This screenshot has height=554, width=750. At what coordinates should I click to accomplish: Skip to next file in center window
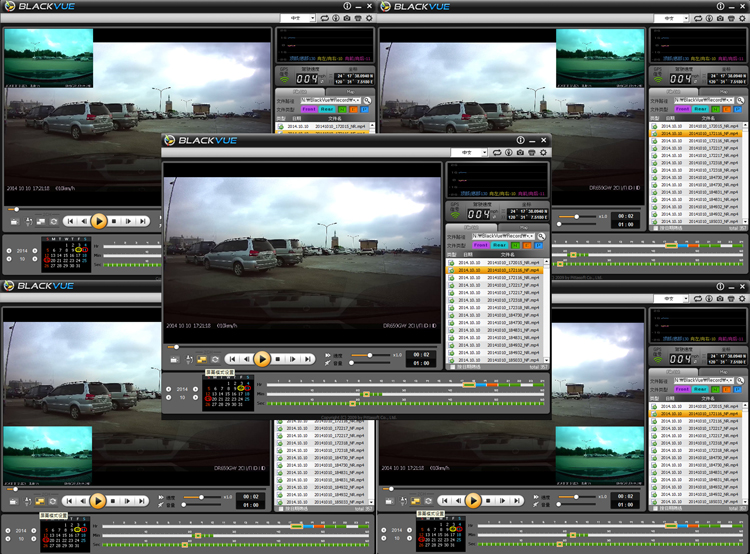pos(309,358)
